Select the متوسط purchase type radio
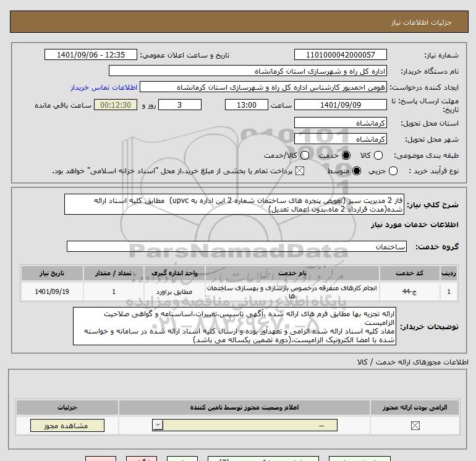The image size is (476, 461). (357, 171)
